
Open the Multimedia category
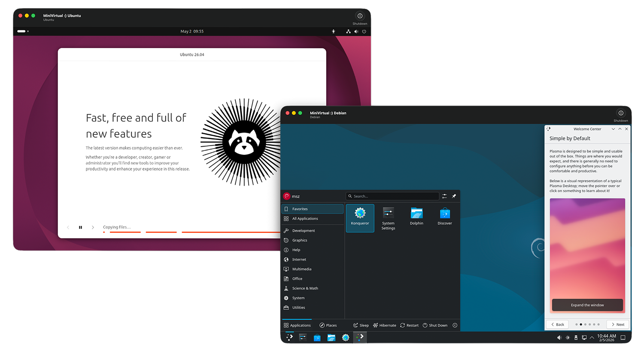(x=313, y=269)
